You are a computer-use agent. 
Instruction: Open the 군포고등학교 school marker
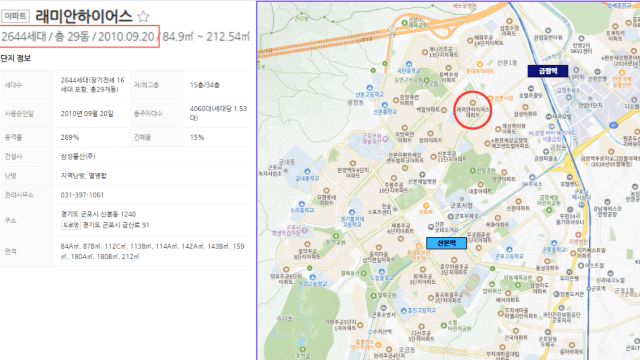(x=509, y=250)
